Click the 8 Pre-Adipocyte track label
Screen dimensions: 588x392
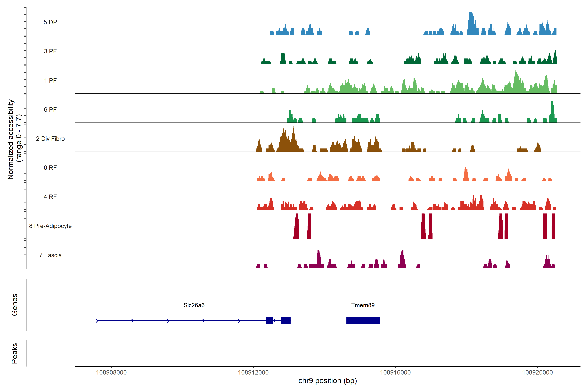[x=50, y=226]
